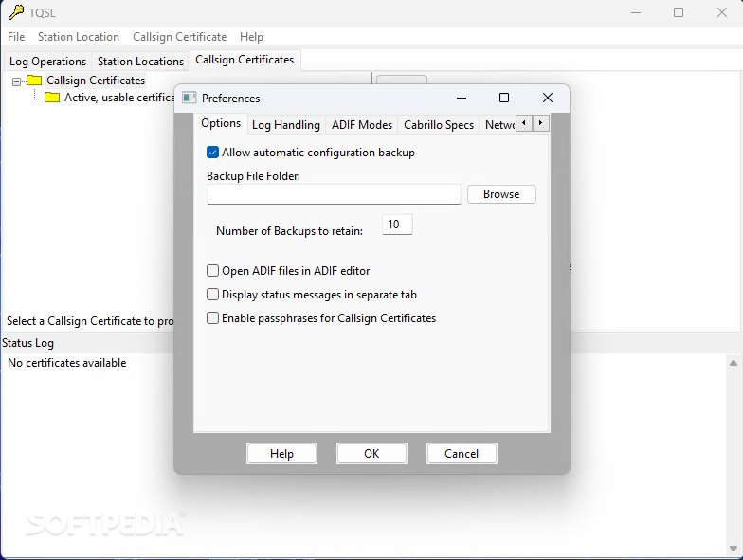743x560 pixels.
Task: Enable Display status messages in separate tab
Action: (x=212, y=294)
